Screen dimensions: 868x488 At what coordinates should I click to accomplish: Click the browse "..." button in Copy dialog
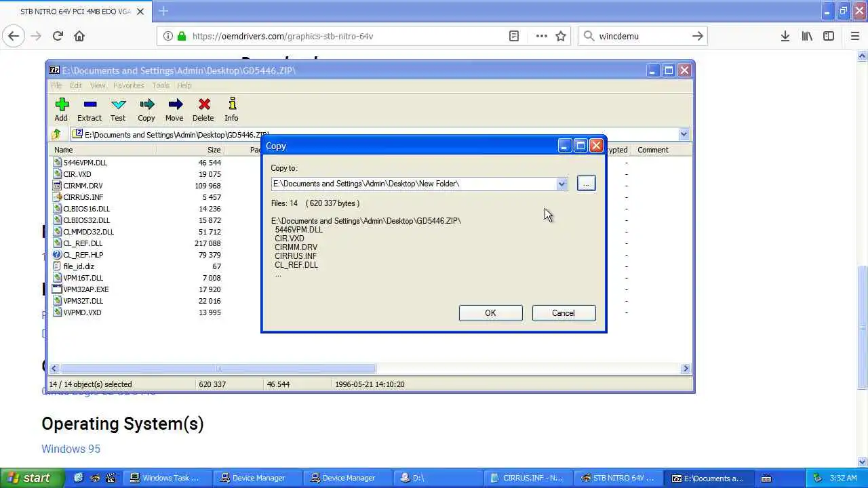pyautogui.click(x=586, y=184)
